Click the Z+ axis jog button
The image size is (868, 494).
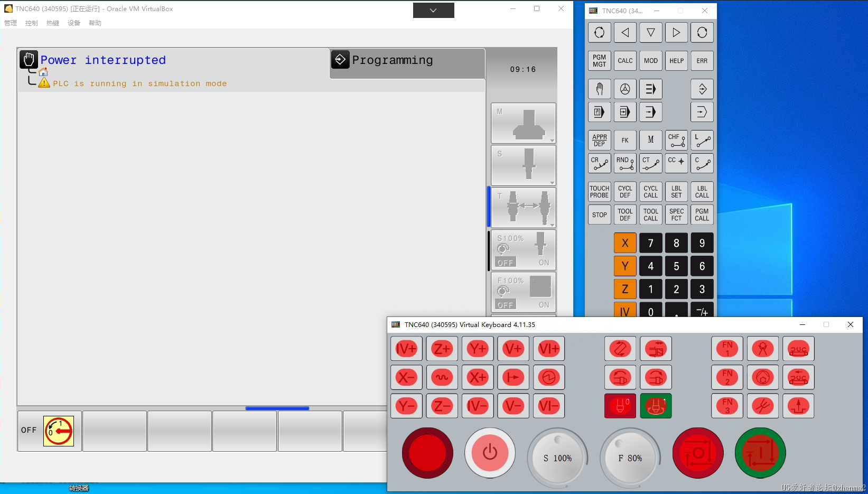(x=442, y=349)
